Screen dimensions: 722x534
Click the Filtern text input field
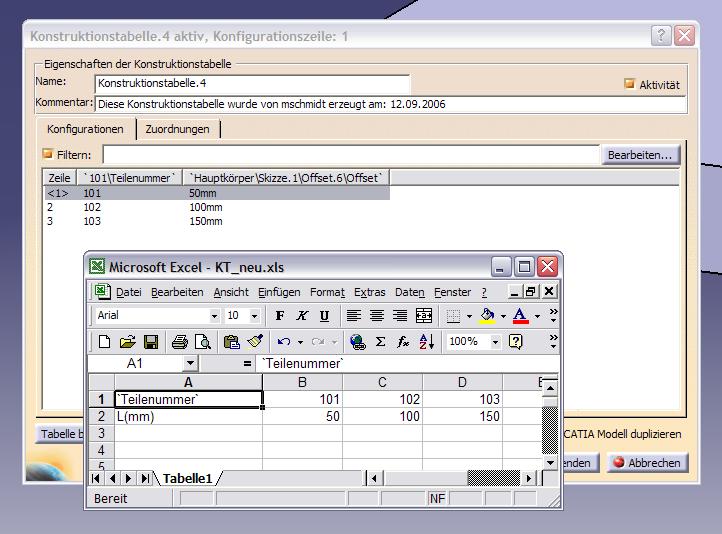click(351, 155)
